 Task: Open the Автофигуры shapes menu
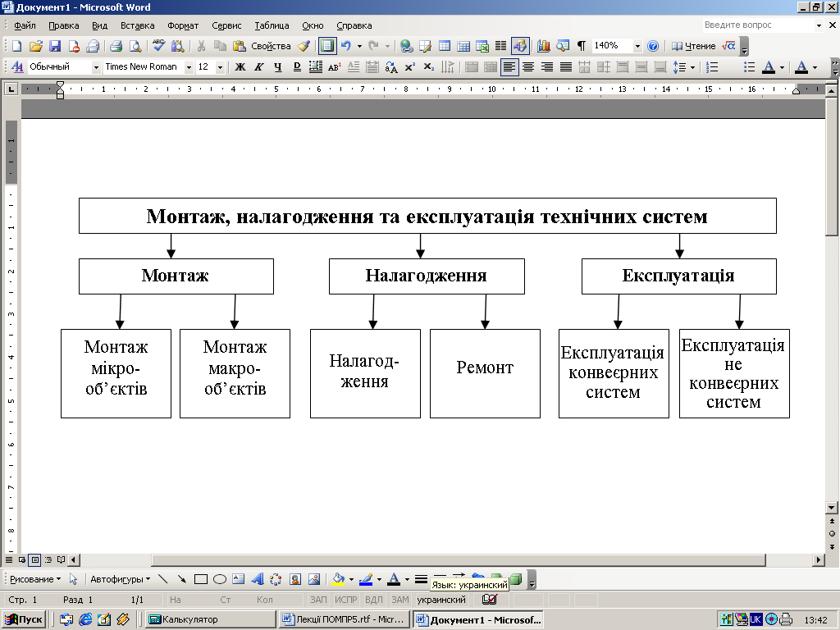coord(120,579)
